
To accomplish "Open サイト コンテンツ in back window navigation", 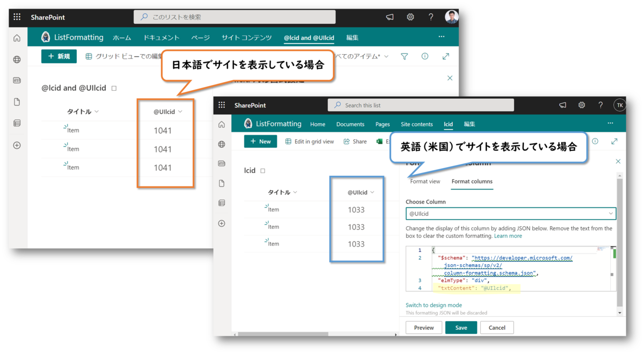I will [x=247, y=38].
